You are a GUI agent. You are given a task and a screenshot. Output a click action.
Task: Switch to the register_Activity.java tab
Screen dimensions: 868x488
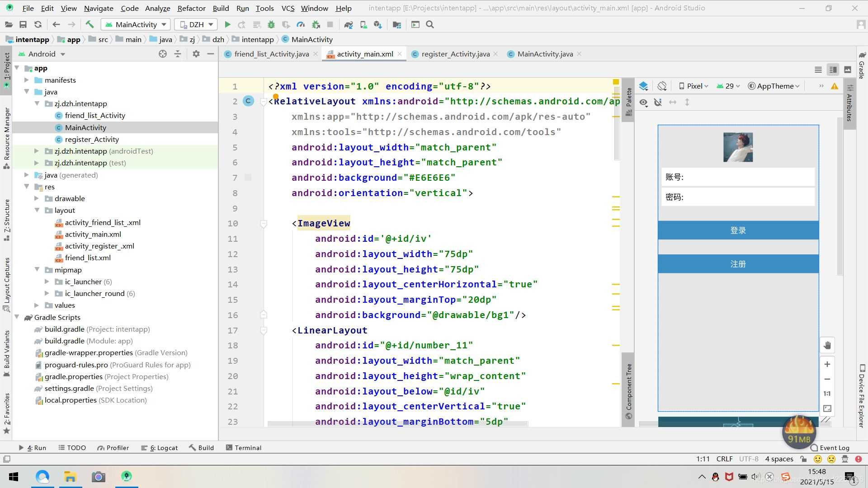[x=455, y=54]
